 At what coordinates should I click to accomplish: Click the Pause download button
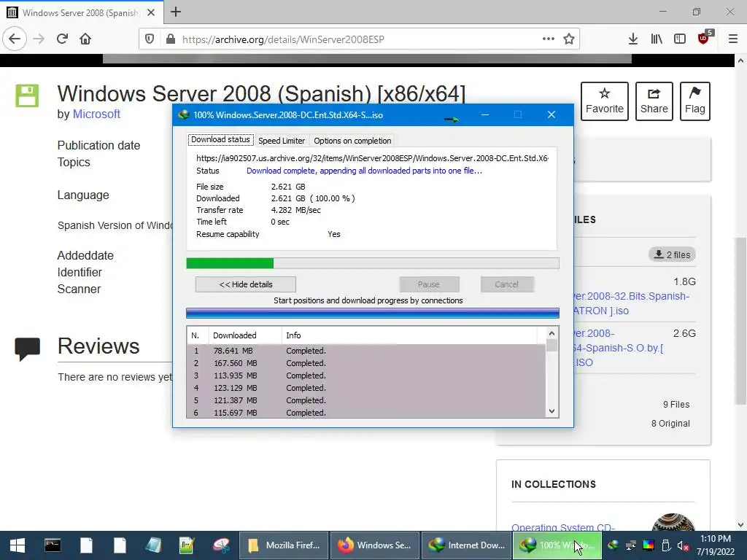tap(429, 284)
